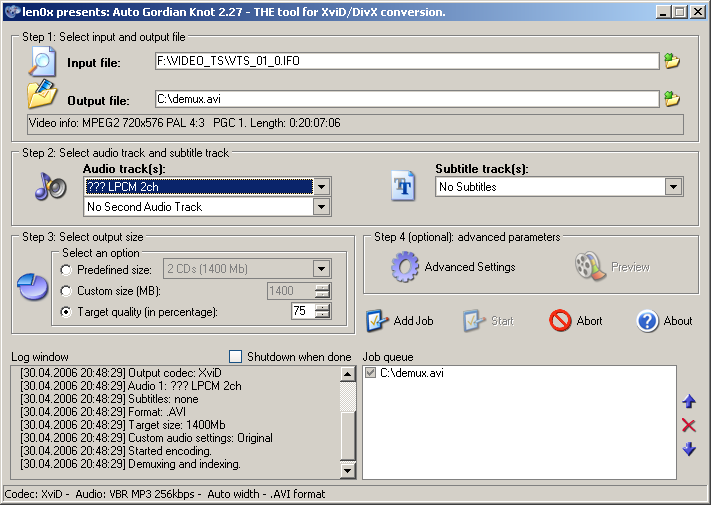Screen dimensions: 711x505
Task: Enable the Shutdown when done checkbox
Action: tap(235, 356)
